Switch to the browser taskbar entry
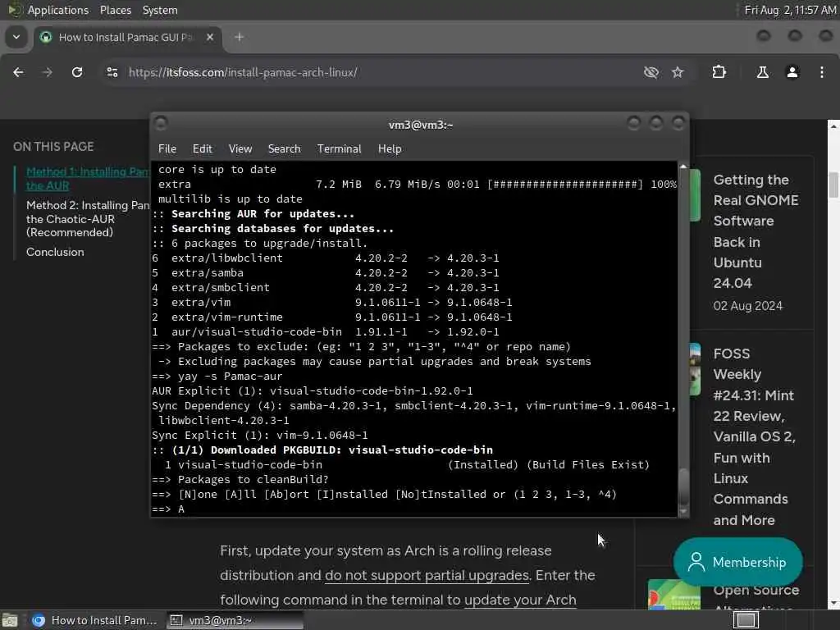 point(95,620)
